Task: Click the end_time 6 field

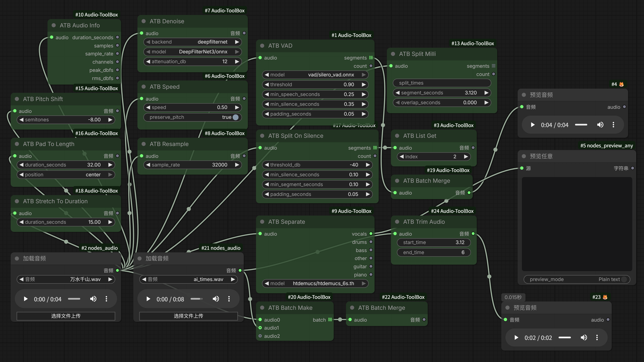Action: [x=434, y=253]
